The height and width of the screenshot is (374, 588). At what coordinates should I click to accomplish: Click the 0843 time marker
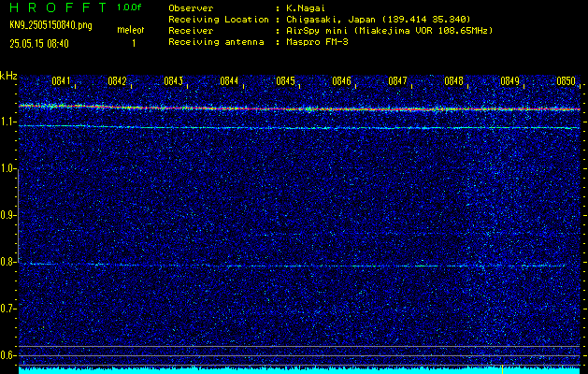click(x=173, y=81)
